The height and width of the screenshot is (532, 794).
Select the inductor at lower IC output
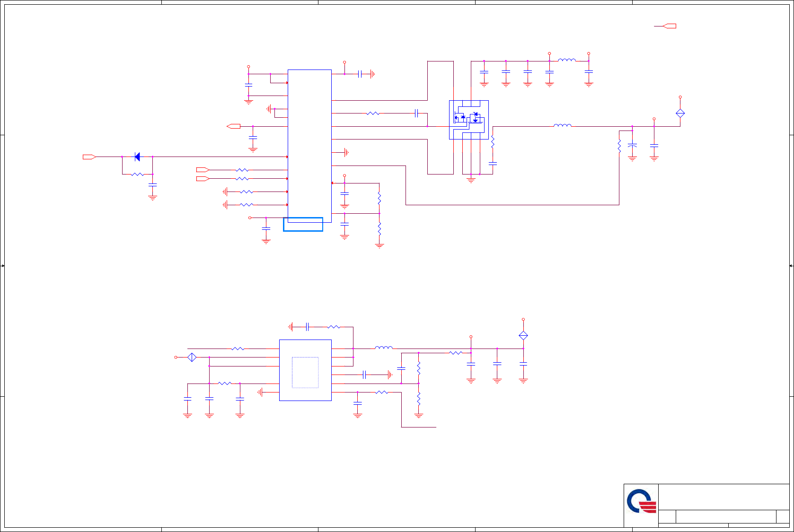384,348
